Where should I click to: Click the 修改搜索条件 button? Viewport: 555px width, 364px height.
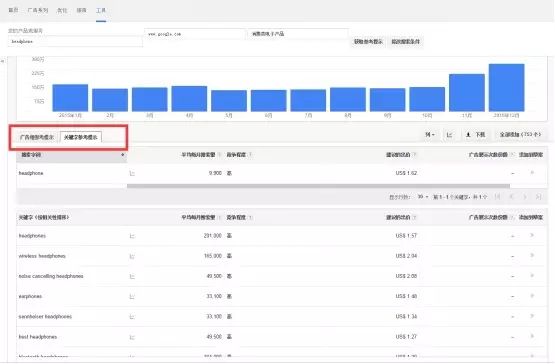coord(405,42)
